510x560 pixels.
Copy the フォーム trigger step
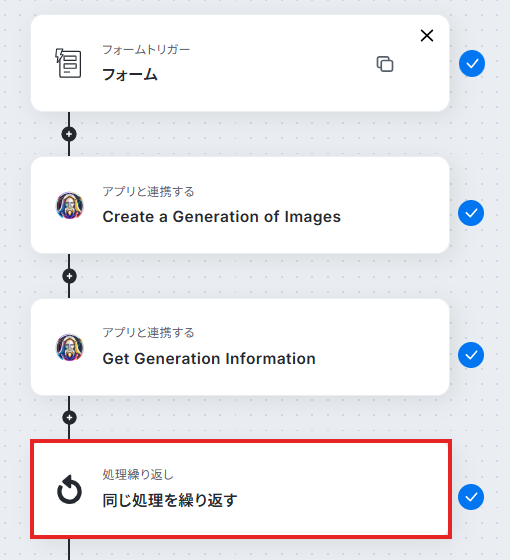click(x=385, y=64)
